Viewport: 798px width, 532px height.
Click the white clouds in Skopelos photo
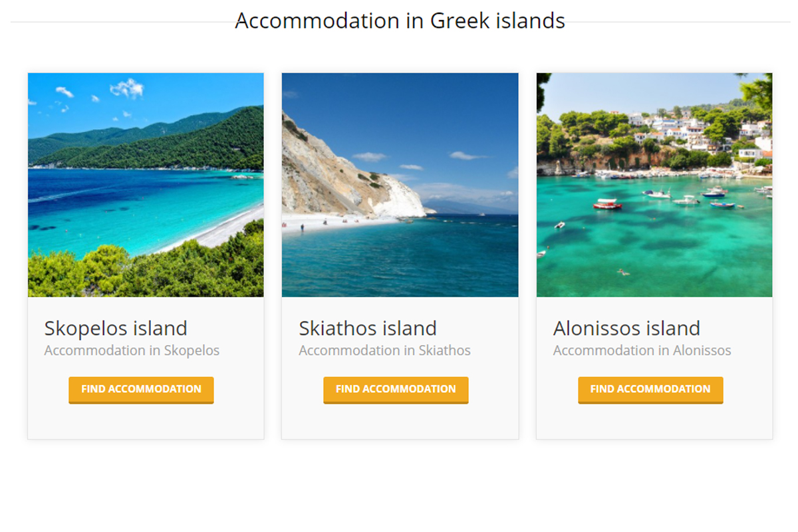[126, 87]
